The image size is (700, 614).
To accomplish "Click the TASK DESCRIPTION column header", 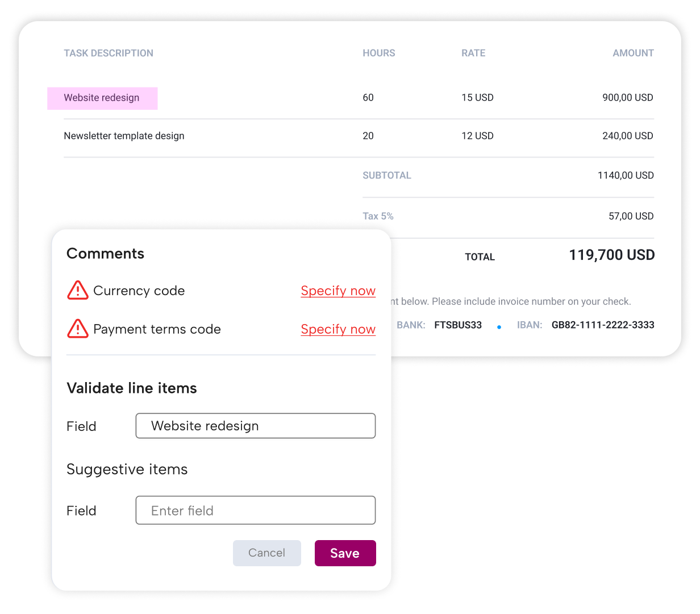I will (108, 53).
